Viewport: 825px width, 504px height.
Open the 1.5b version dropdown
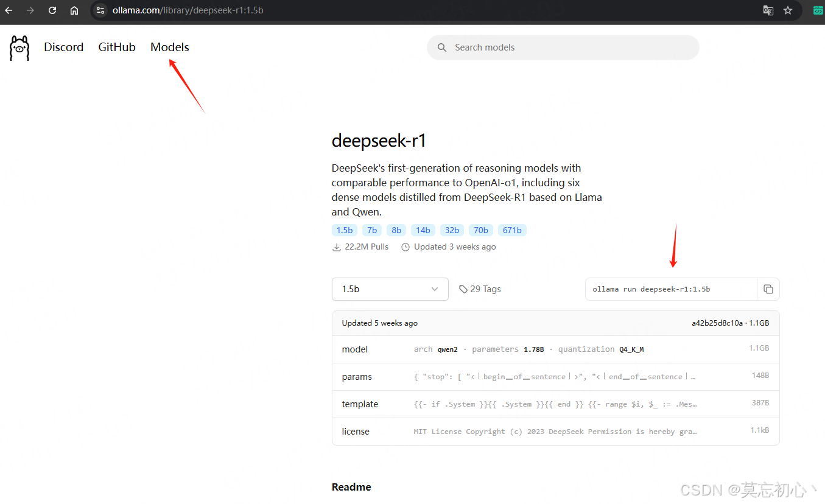click(390, 289)
